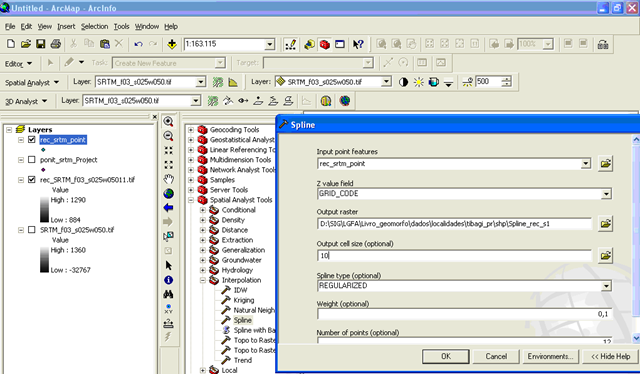Click the Add Data icon
The width and height of the screenshot is (640, 374).
click(172, 44)
